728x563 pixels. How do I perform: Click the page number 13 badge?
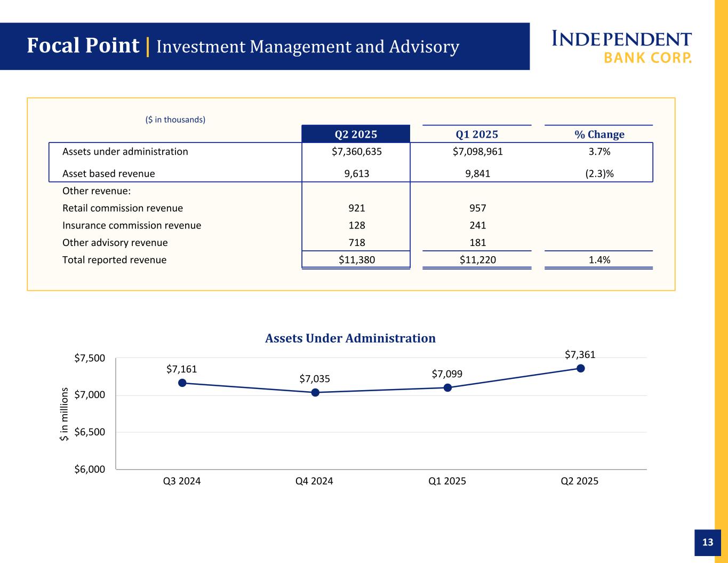[x=707, y=543]
